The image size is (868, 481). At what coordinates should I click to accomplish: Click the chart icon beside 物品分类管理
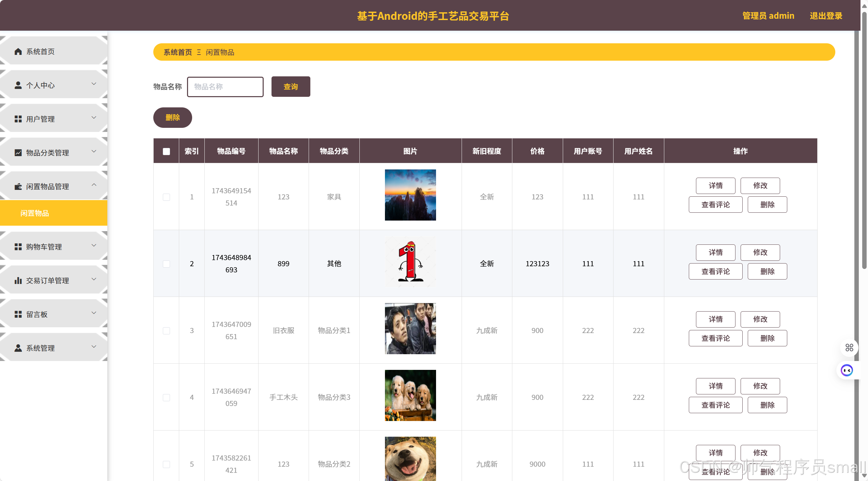[x=18, y=153]
